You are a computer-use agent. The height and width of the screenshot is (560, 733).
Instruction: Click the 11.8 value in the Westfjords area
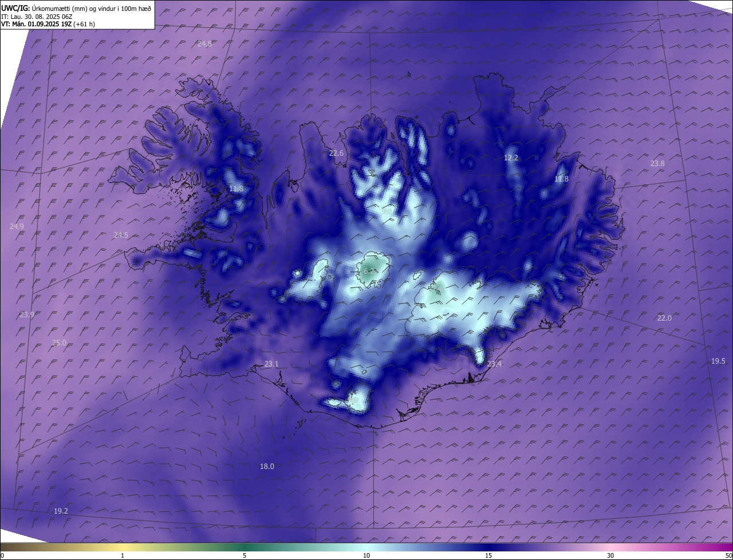pos(236,188)
